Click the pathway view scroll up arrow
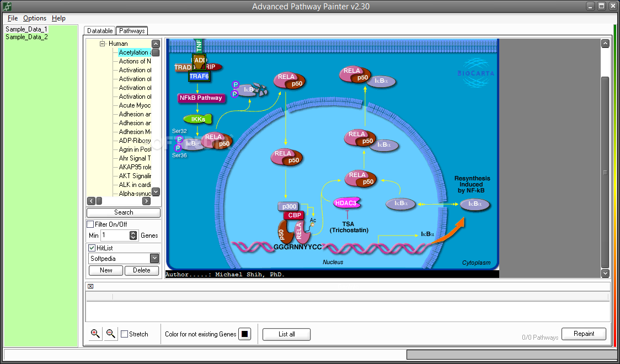 point(605,44)
